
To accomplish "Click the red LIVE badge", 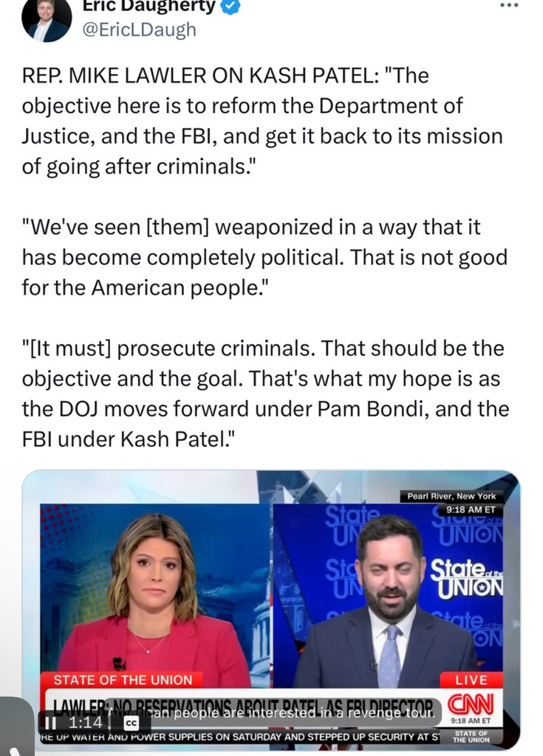I will pos(471,680).
